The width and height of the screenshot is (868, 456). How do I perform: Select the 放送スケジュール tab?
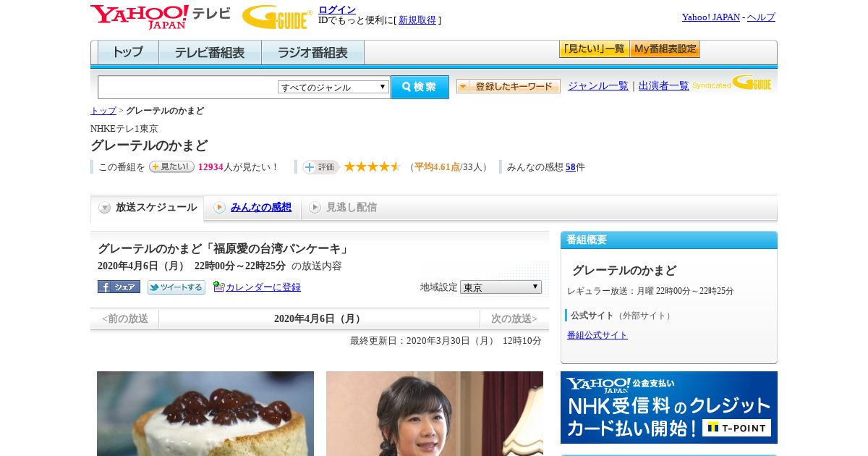(148, 208)
